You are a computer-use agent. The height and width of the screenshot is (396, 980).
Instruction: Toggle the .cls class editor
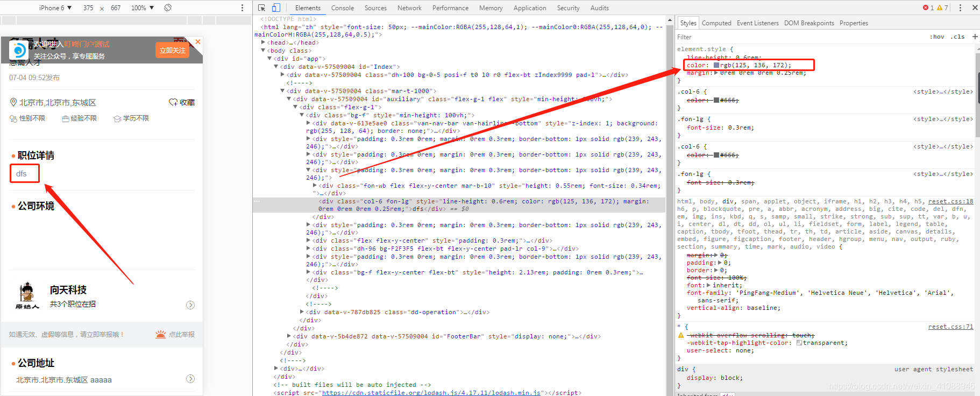(x=957, y=37)
